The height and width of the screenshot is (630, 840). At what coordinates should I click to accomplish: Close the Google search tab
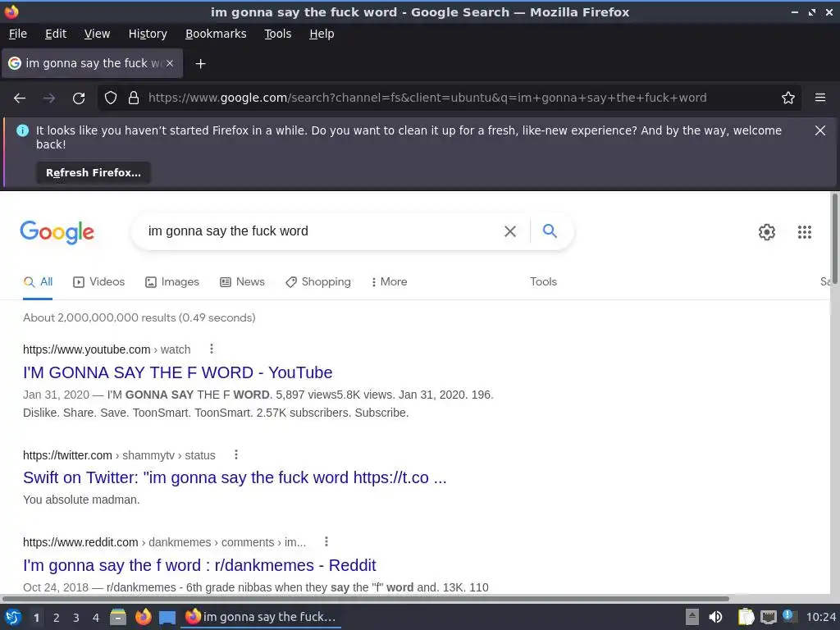(x=170, y=63)
